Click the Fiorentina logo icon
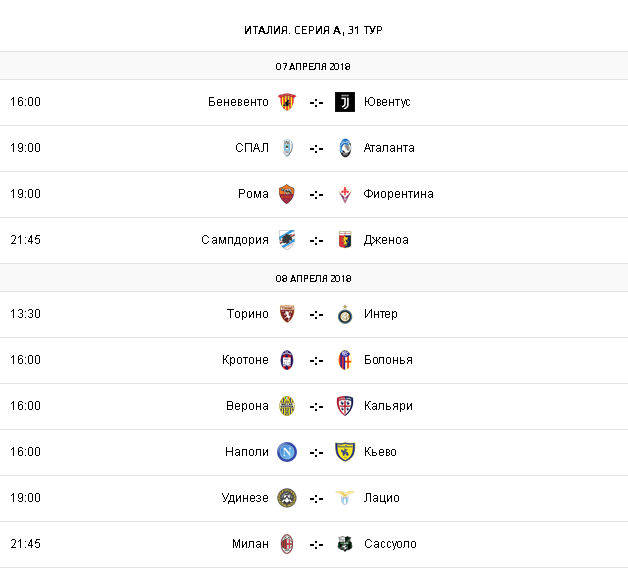Screen dimensions: 628x570 345,194
